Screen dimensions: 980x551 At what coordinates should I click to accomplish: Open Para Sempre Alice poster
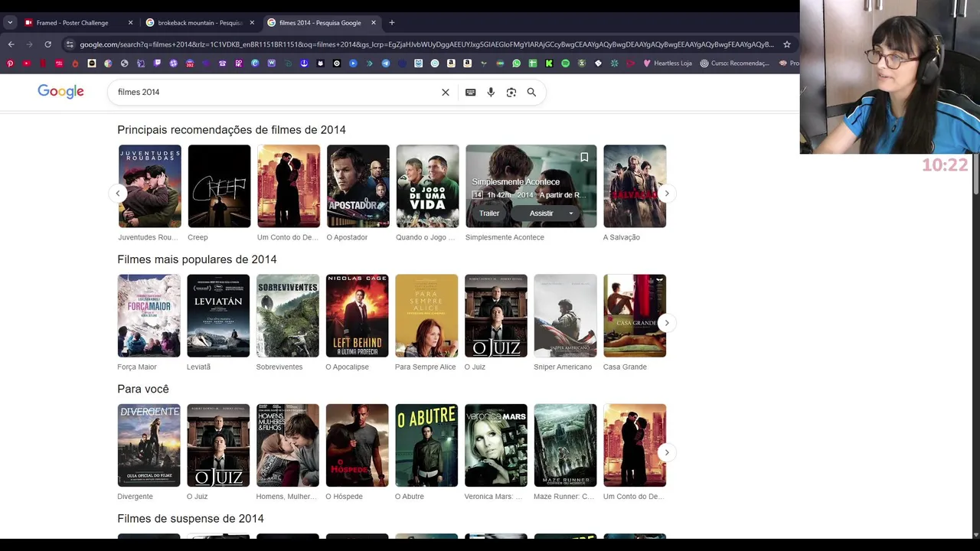pos(426,315)
